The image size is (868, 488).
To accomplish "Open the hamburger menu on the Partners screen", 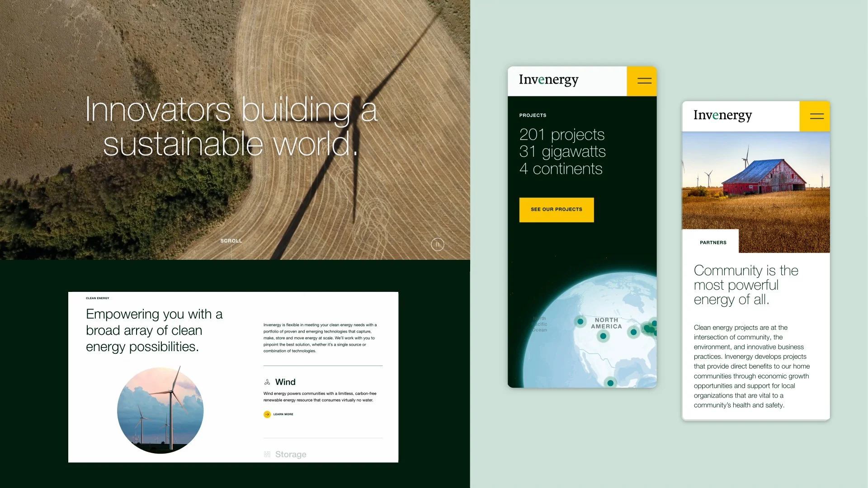I will click(x=816, y=116).
